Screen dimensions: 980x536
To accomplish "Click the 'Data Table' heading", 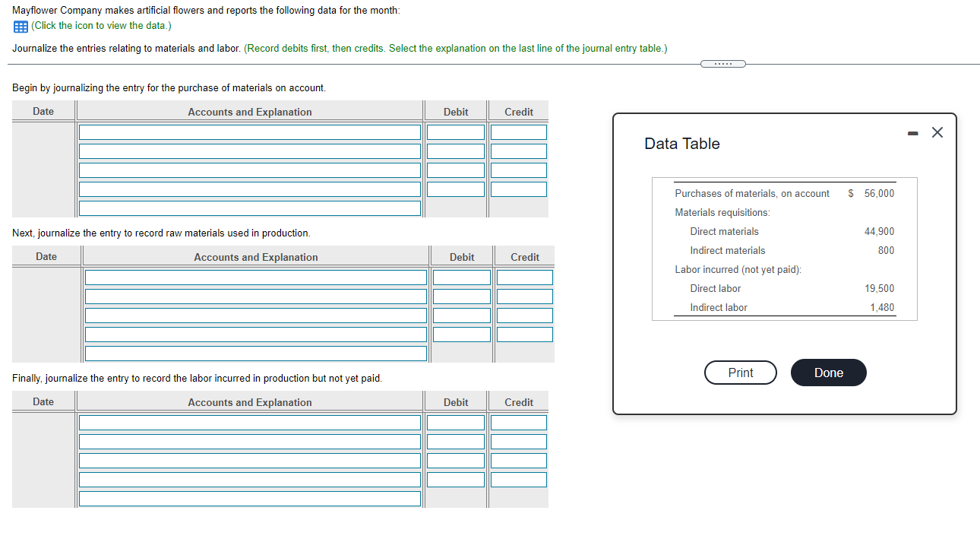I will click(x=682, y=144).
